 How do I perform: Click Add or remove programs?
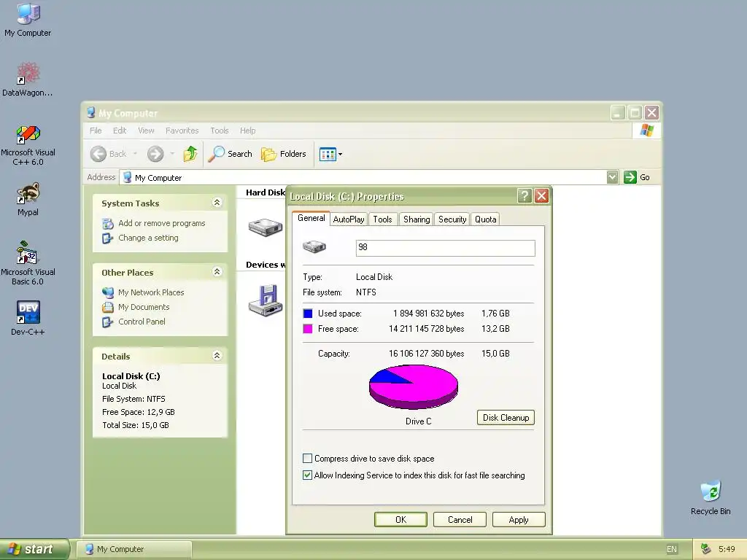pyautogui.click(x=161, y=223)
